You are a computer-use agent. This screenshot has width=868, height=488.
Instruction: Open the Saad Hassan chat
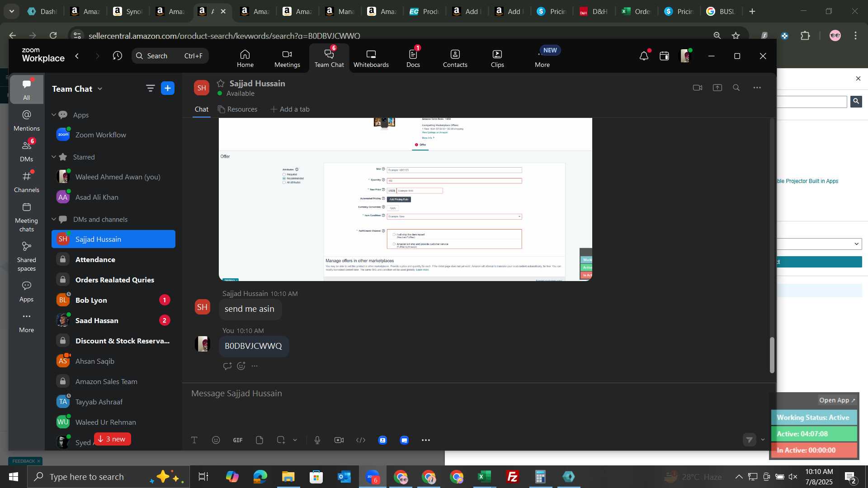[113, 320]
